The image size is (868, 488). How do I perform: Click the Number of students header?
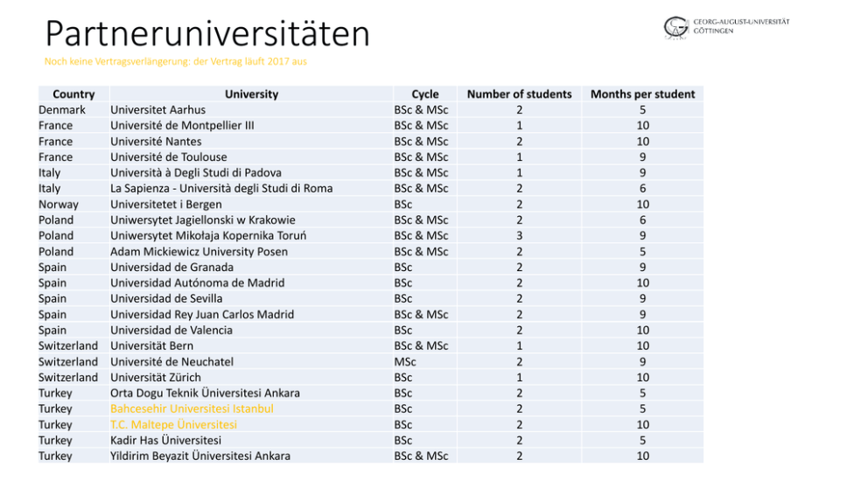[x=519, y=94]
